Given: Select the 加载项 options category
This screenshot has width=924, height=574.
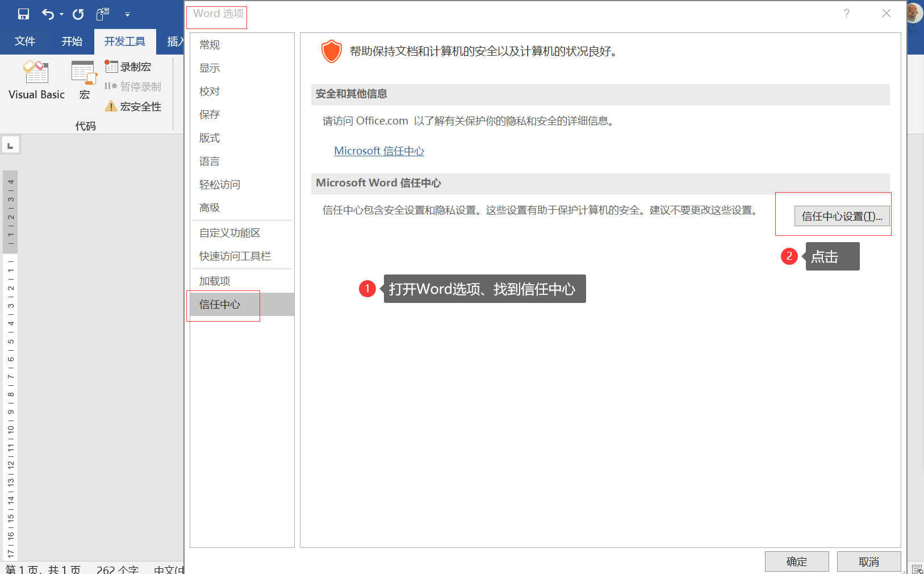Looking at the screenshot, I should click(x=242, y=281).
